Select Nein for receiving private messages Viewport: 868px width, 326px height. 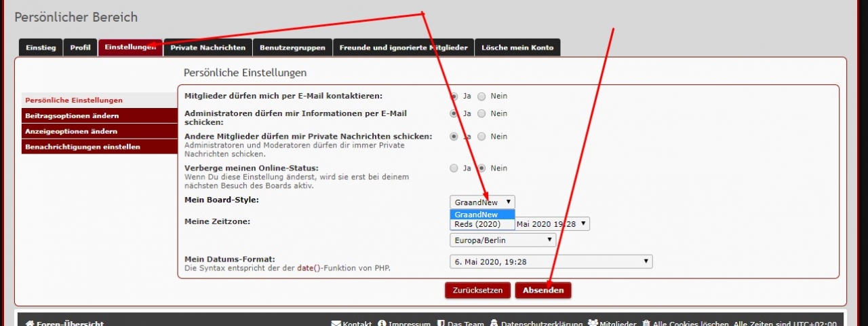click(481, 137)
